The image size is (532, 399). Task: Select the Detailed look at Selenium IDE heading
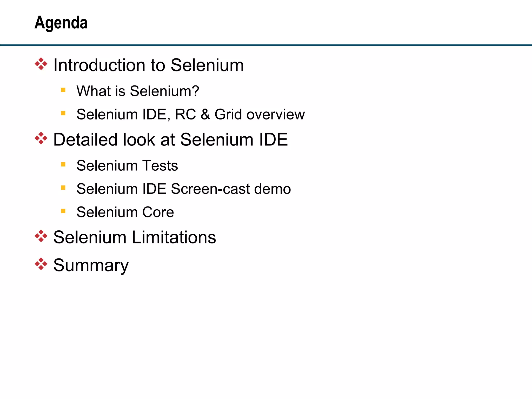pyautogui.click(x=171, y=139)
